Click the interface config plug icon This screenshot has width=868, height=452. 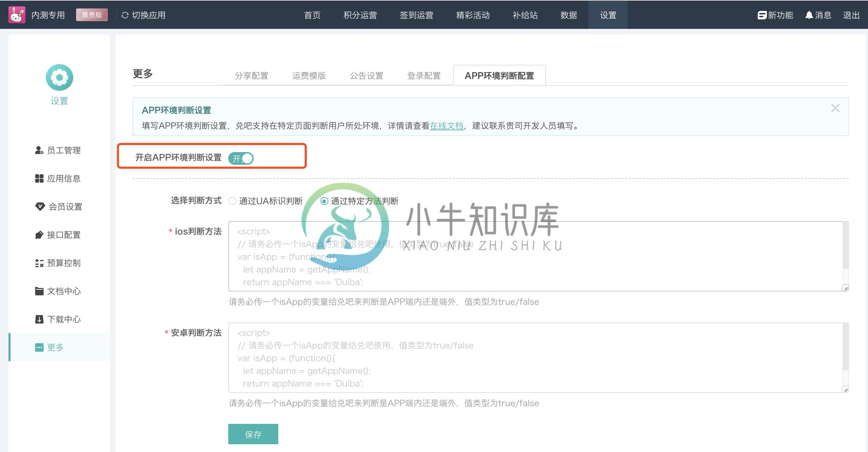39,235
